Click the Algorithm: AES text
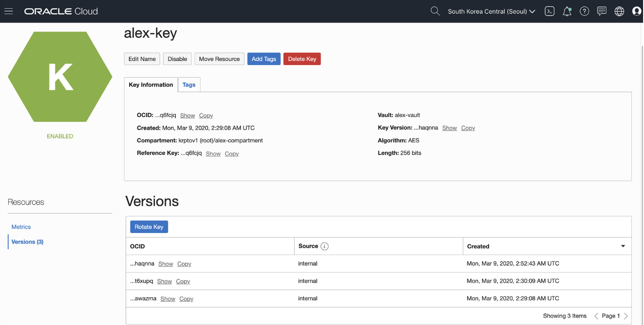 coord(398,141)
